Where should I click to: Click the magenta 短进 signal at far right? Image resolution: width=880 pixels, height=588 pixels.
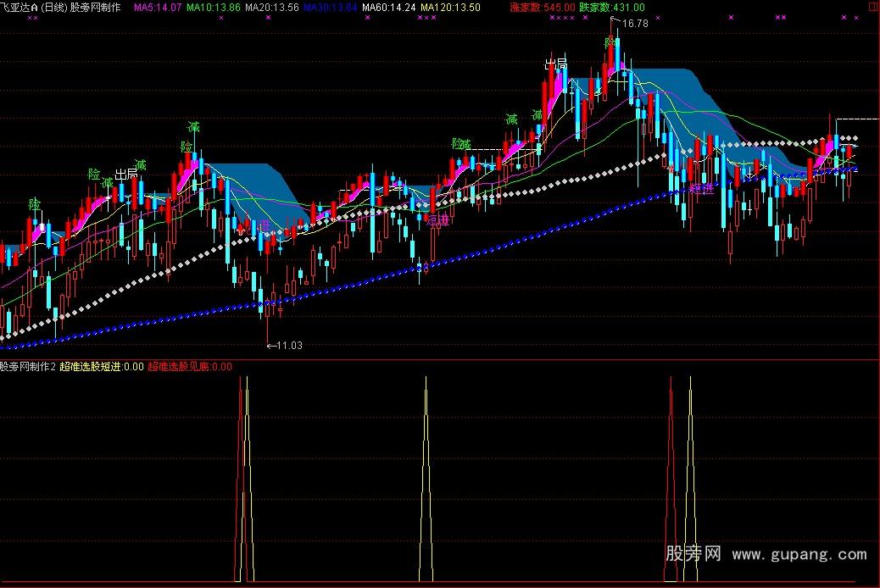click(x=702, y=188)
